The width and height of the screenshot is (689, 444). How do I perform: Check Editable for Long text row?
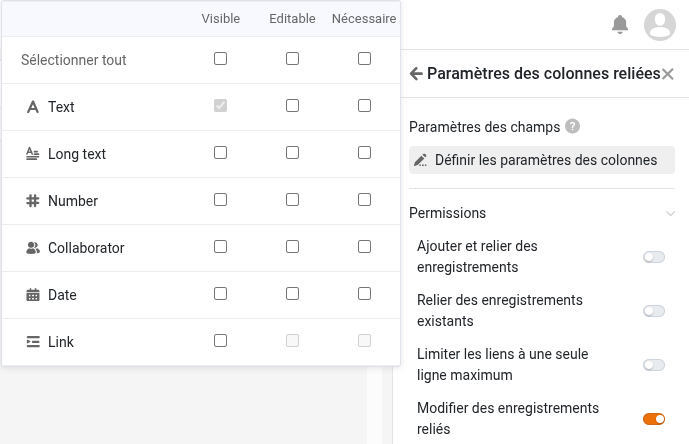[x=293, y=153]
